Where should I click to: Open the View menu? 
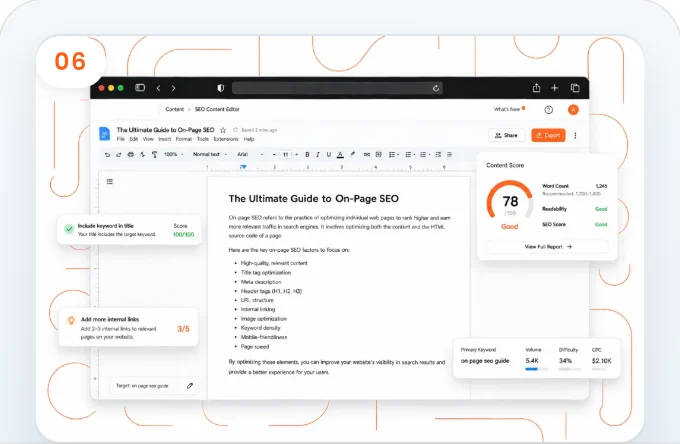(148, 139)
